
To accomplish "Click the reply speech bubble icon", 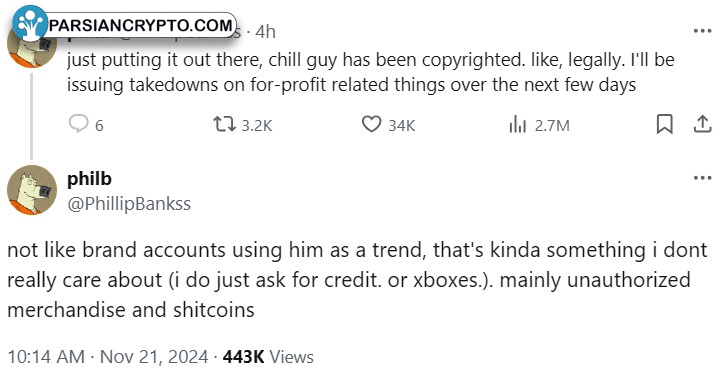I will (x=78, y=124).
